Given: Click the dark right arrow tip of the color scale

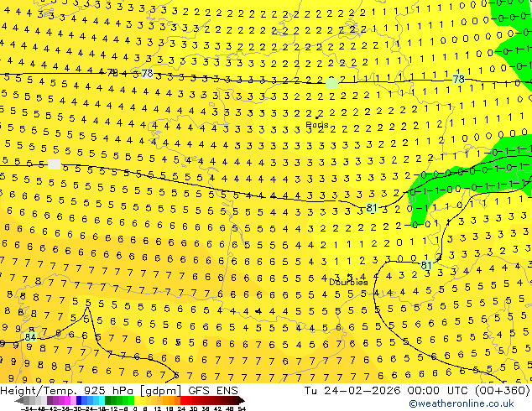Looking at the screenshot, I should tap(241, 401).
